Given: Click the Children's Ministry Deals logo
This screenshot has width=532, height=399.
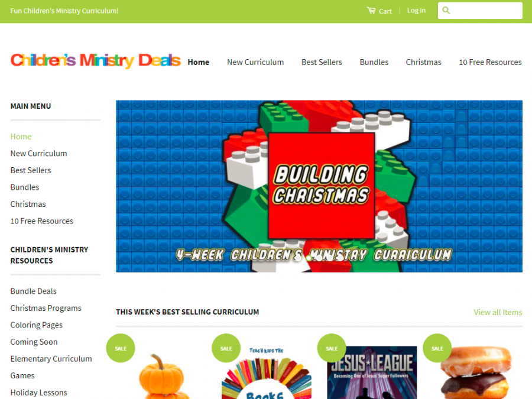Looking at the screenshot, I should [95, 61].
